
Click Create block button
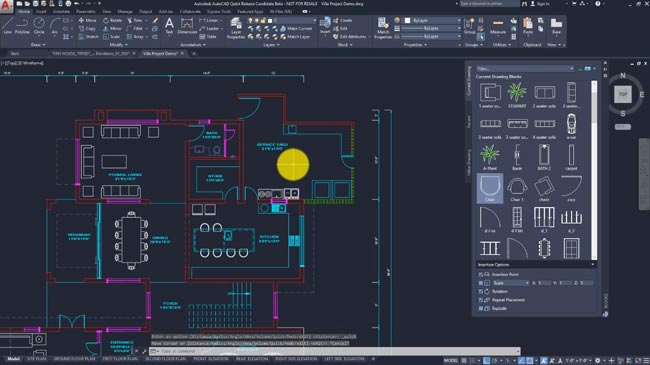(x=342, y=20)
